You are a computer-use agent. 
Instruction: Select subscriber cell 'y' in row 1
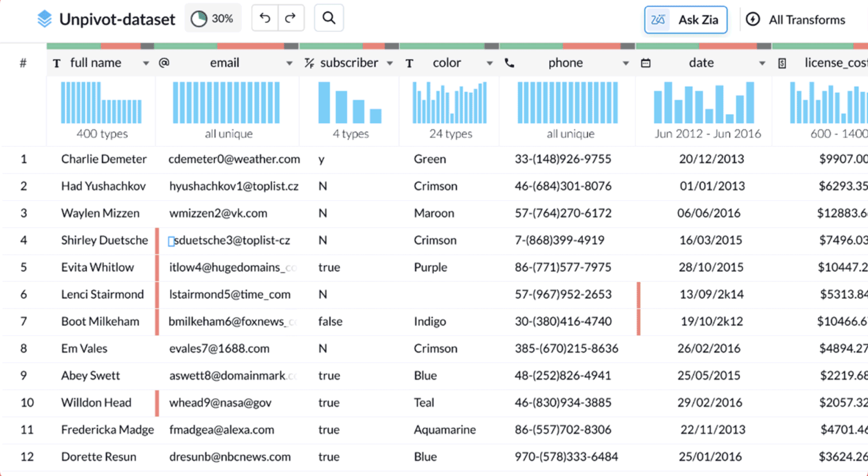tap(321, 159)
